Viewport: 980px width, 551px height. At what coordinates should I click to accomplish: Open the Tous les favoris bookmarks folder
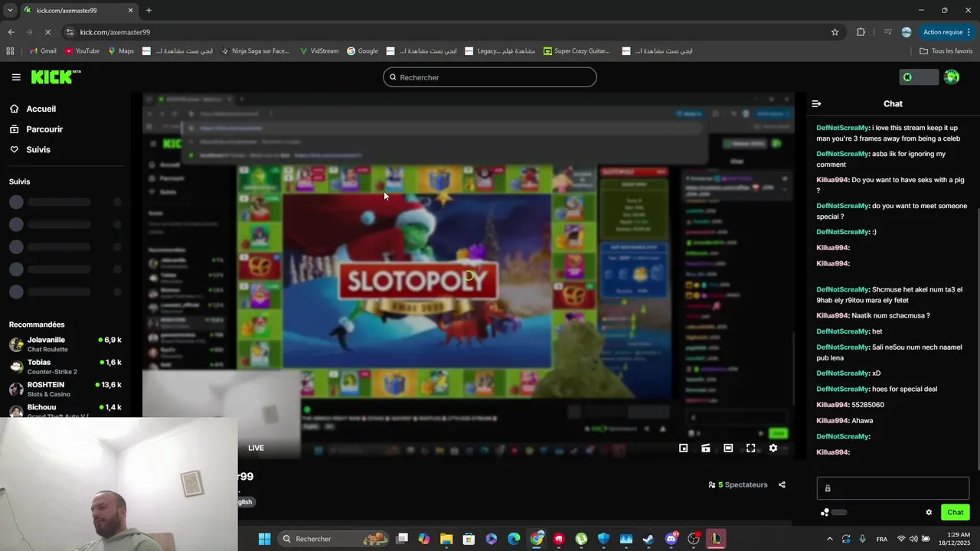(946, 51)
